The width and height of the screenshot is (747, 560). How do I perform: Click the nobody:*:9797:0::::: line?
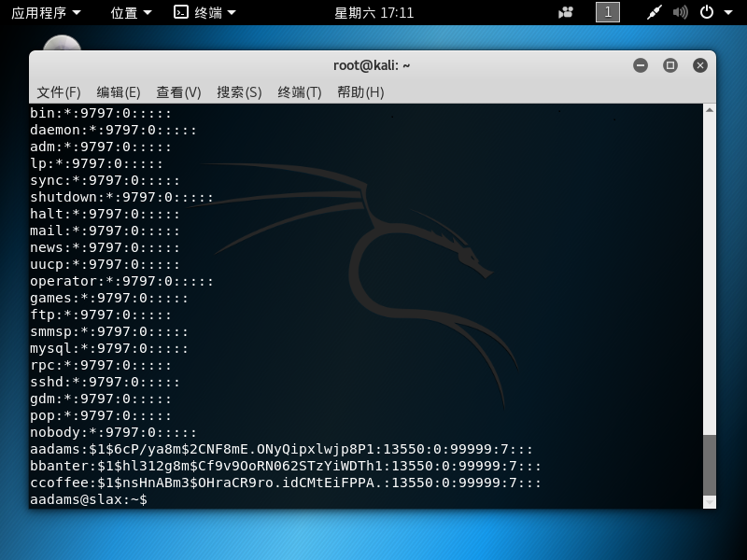[113, 432]
